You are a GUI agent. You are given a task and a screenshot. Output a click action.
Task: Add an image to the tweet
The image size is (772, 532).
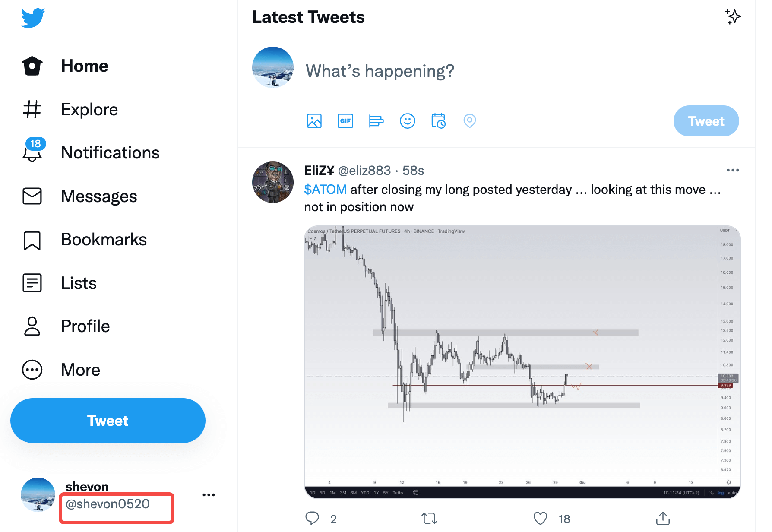[x=314, y=121]
